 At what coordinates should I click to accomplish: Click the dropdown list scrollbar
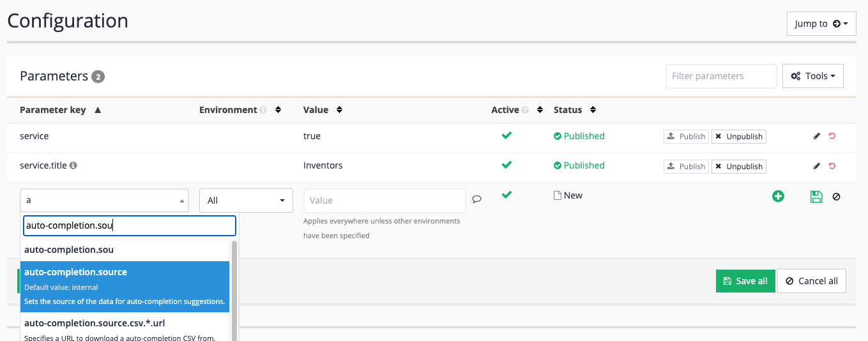(234, 291)
